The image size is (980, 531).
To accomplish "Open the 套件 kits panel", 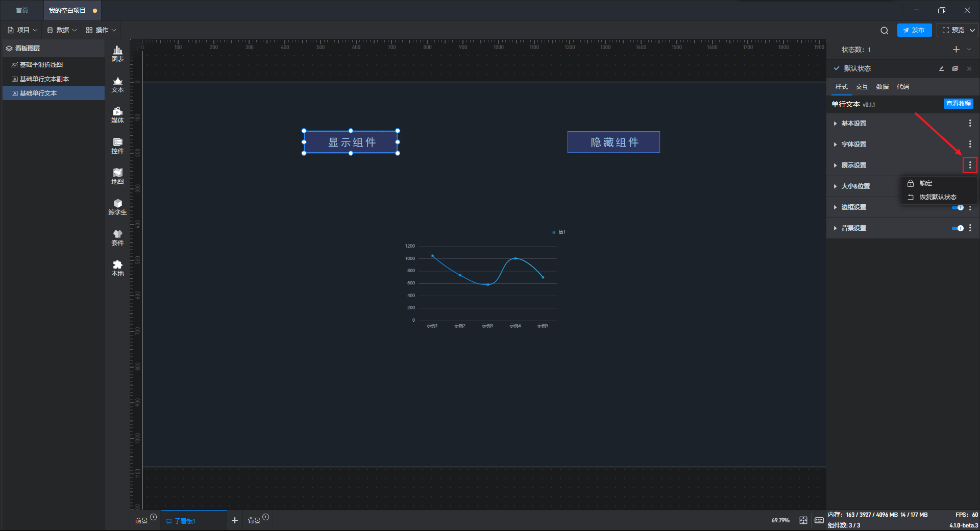I will pyautogui.click(x=117, y=237).
